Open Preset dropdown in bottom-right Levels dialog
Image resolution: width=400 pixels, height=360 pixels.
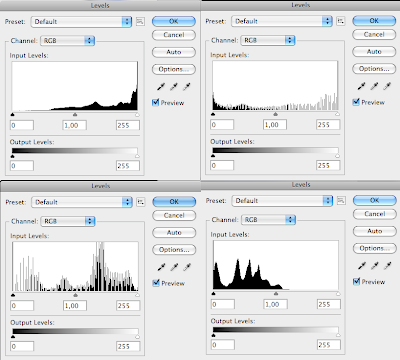[282, 201]
